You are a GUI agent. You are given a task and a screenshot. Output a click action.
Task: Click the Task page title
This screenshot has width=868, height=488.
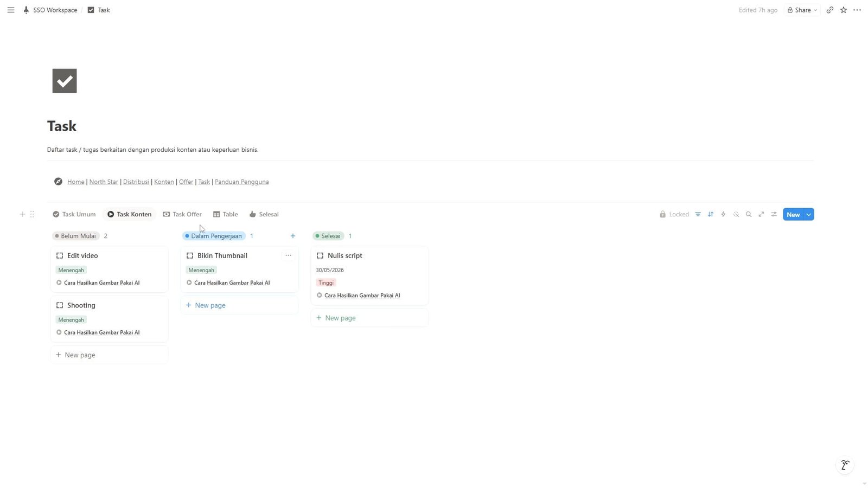click(x=62, y=126)
